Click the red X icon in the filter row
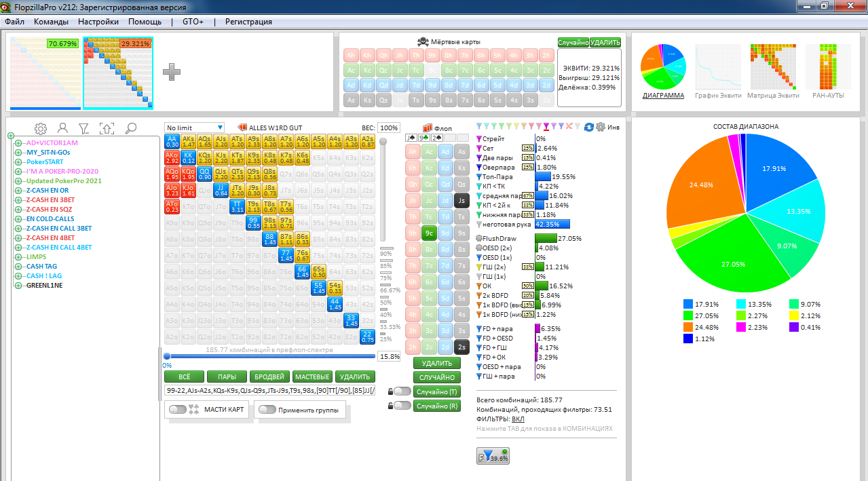Image resolution: width=868 pixels, height=481 pixels. (x=569, y=127)
